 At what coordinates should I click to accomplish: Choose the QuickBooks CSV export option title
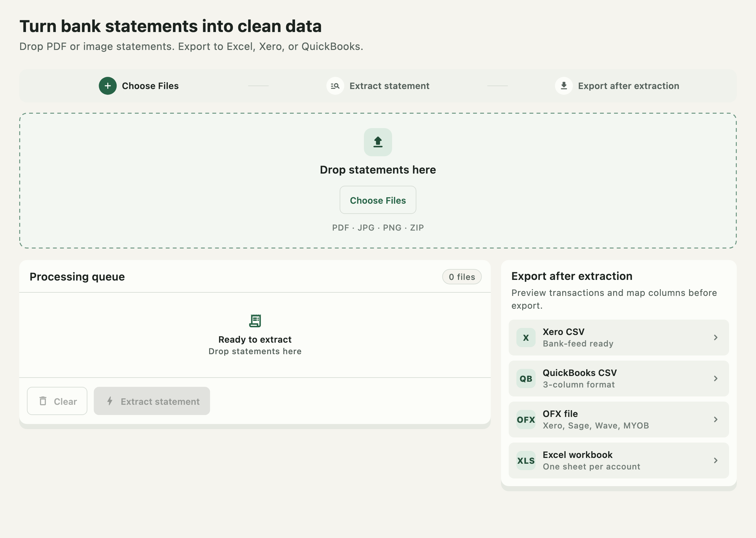point(580,373)
